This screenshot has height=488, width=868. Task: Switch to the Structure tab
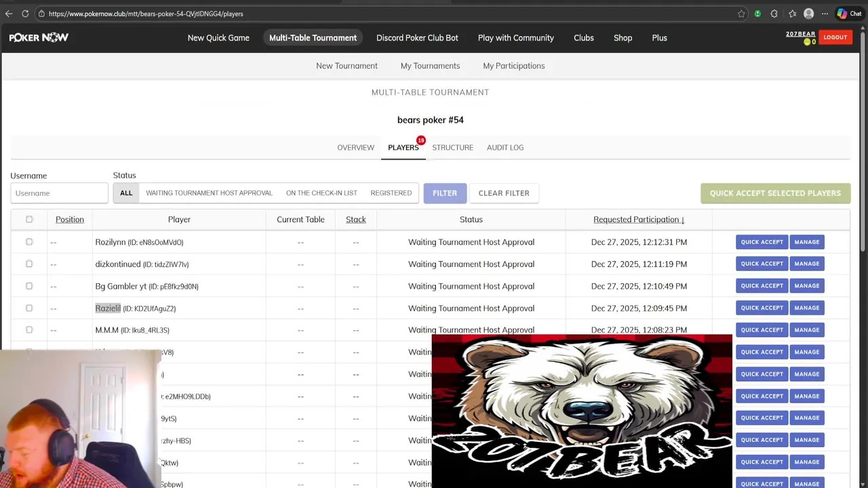tap(453, 147)
